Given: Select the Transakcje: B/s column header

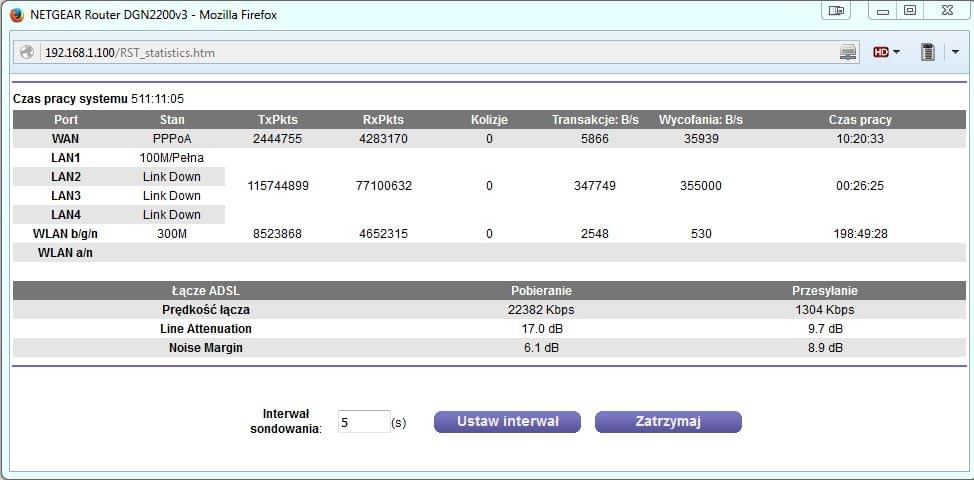Looking at the screenshot, I should pyautogui.click(x=595, y=120).
